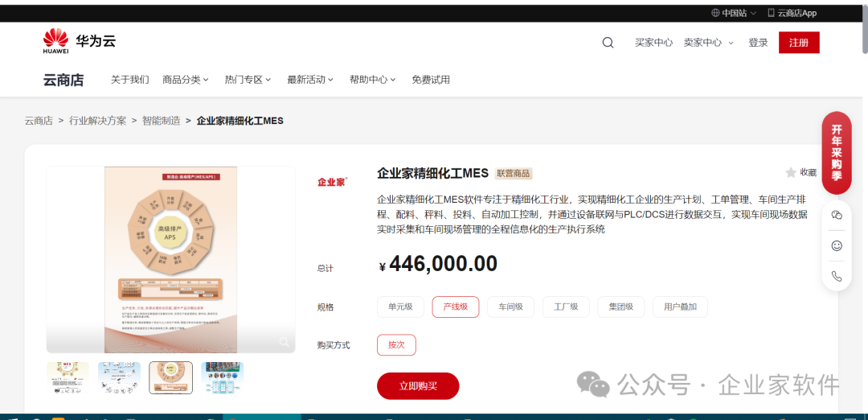868x420 pixels.
Task: Select the first MES product thumbnail
Action: click(x=68, y=378)
